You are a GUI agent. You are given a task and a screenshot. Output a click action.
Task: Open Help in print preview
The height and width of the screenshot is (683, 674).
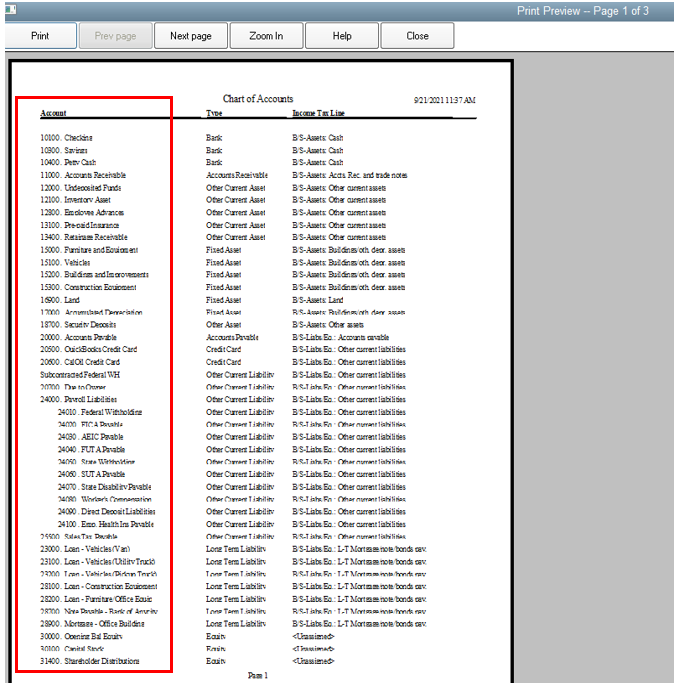(x=342, y=36)
